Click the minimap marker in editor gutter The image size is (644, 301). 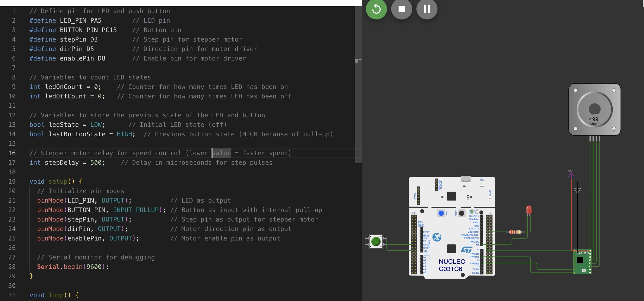tap(357, 61)
